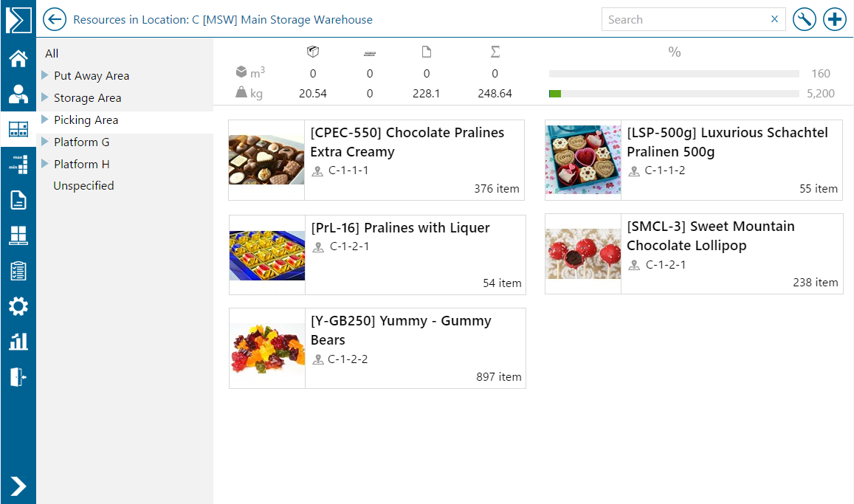854x504 pixels.
Task: Open the Yummy - Gummy Bears thumbnail
Action: click(x=267, y=348)
